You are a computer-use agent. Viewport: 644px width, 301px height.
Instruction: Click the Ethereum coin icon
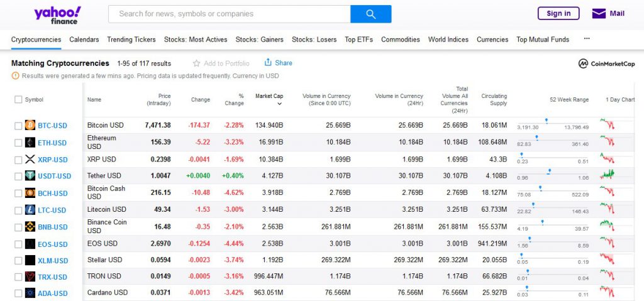click(x=30, y=143)
